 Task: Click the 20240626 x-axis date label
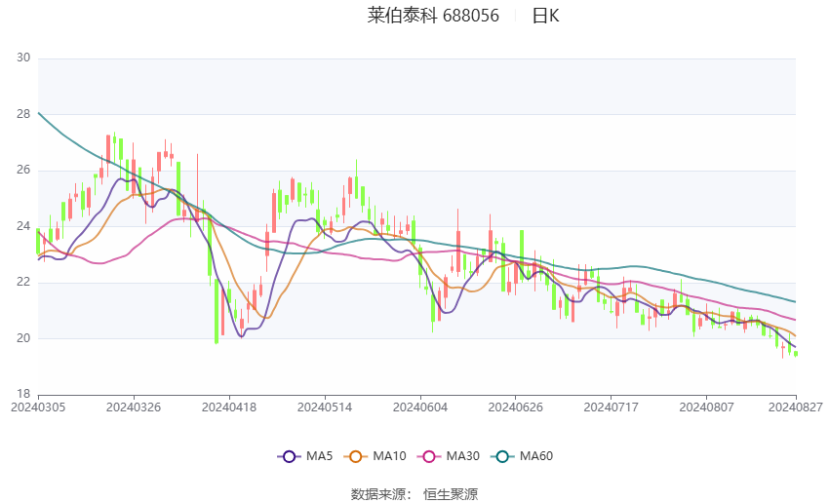click(x=516, y=407)
